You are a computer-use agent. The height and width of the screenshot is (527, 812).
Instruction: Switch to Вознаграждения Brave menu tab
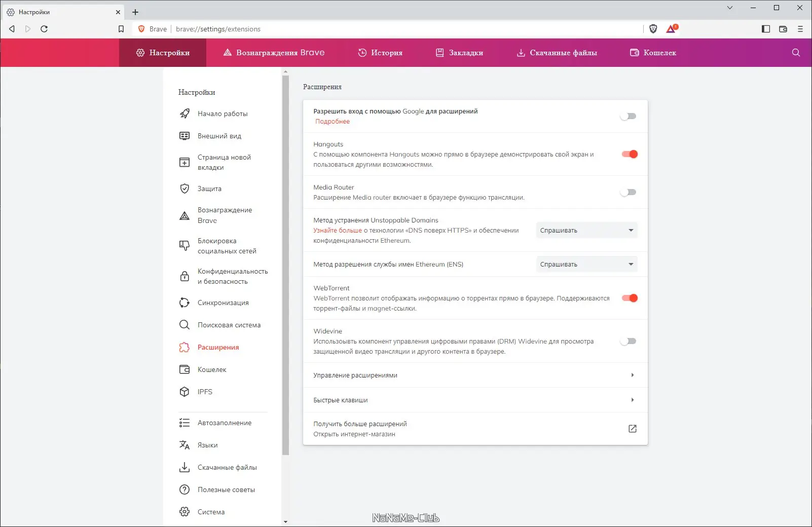[x=274, y=52]
